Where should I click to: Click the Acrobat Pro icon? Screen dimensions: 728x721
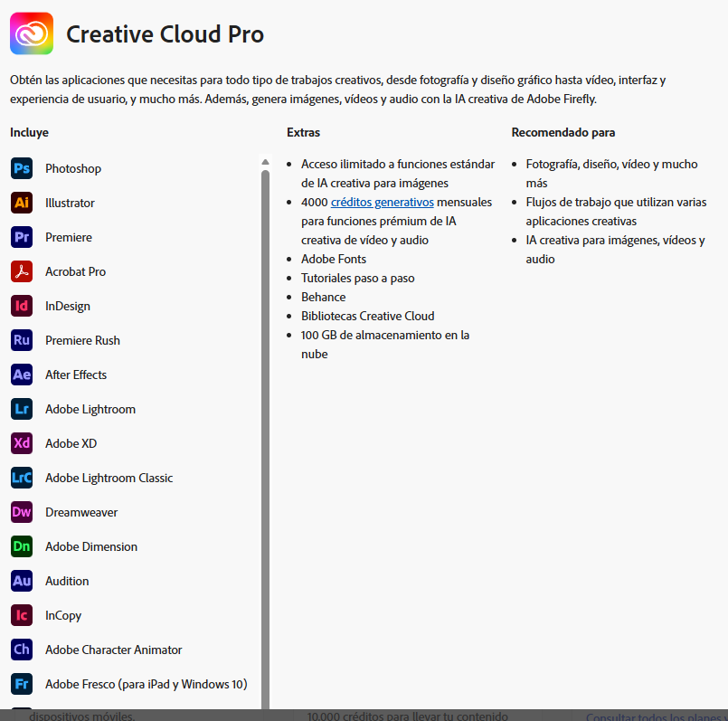click(x=22, y=271)
